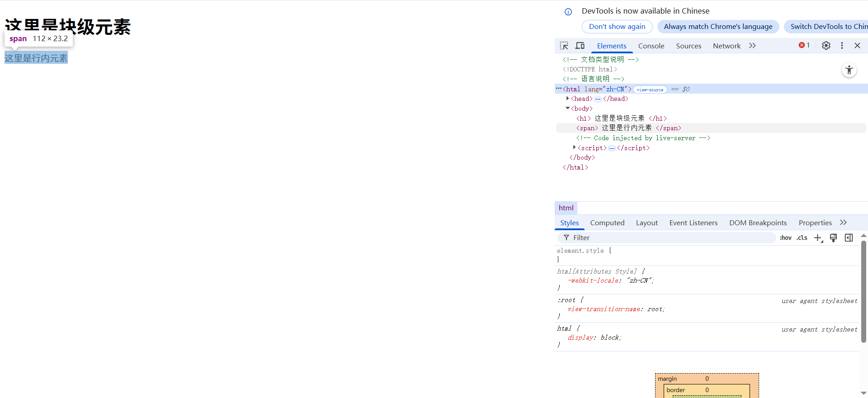The width and height of the screenshot is (868, 398).
Task: Collapse the body element node
Action: [568, 109]
